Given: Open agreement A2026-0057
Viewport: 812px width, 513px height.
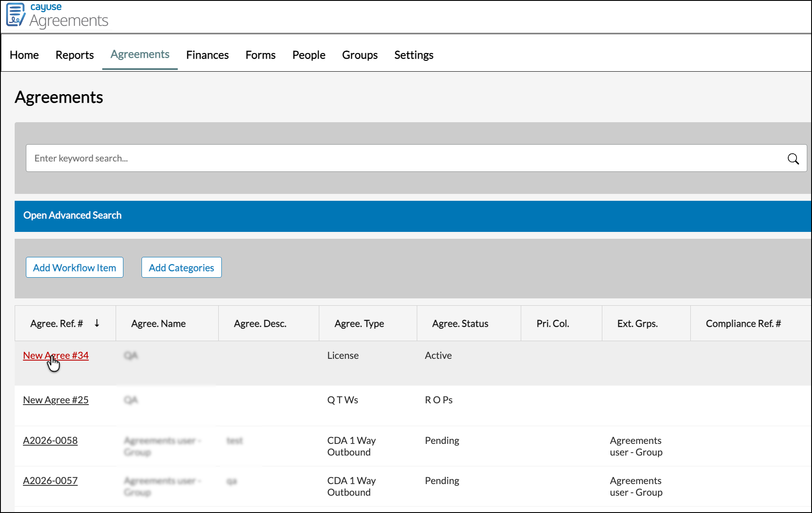Looking at the screenshot, I should click(x=50, y=481).
